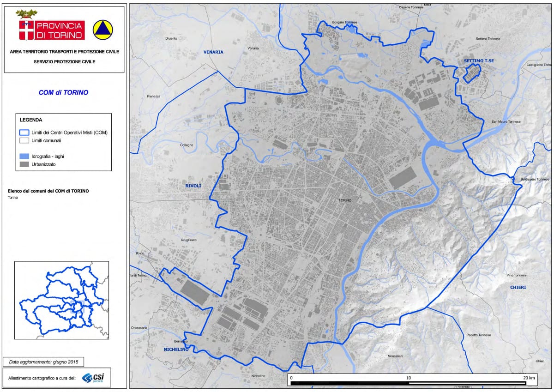Image resolution: width=554 pixels, height=392 pixels.
Task: Click 'Limiti dei Centri Operativi Misti (COM)' label
Action: pyautogui.click(x=70, y=133)
